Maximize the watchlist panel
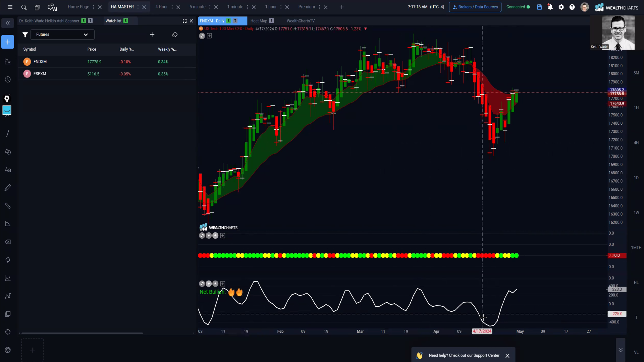This screenshot has width=644, height=362. click(184, 21)
